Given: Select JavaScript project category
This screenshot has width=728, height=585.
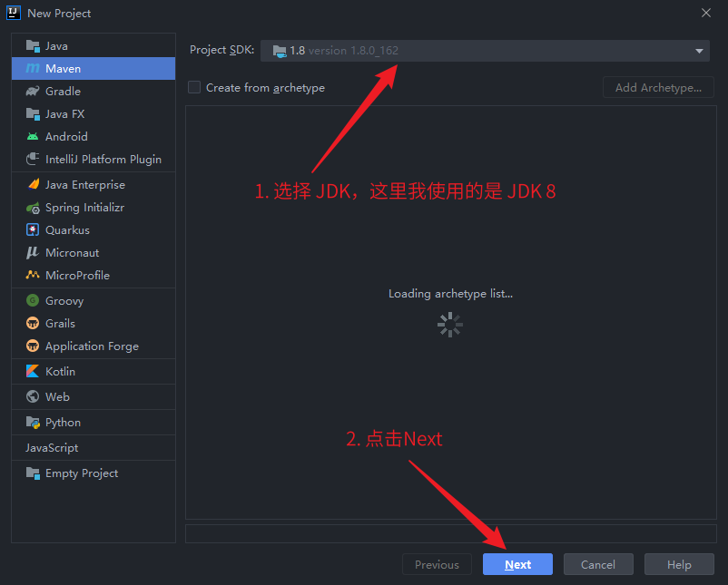Looking at the screenshot, I should 52,448.
